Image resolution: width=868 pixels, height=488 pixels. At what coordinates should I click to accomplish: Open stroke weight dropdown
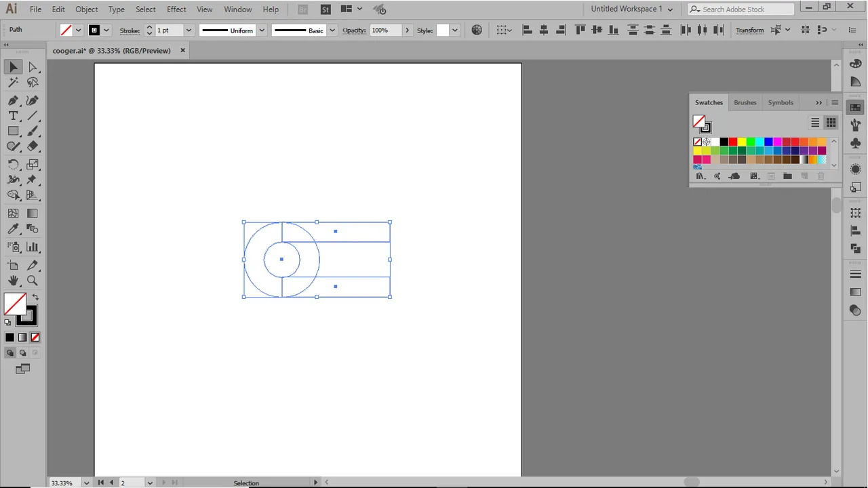click(189, 30)
